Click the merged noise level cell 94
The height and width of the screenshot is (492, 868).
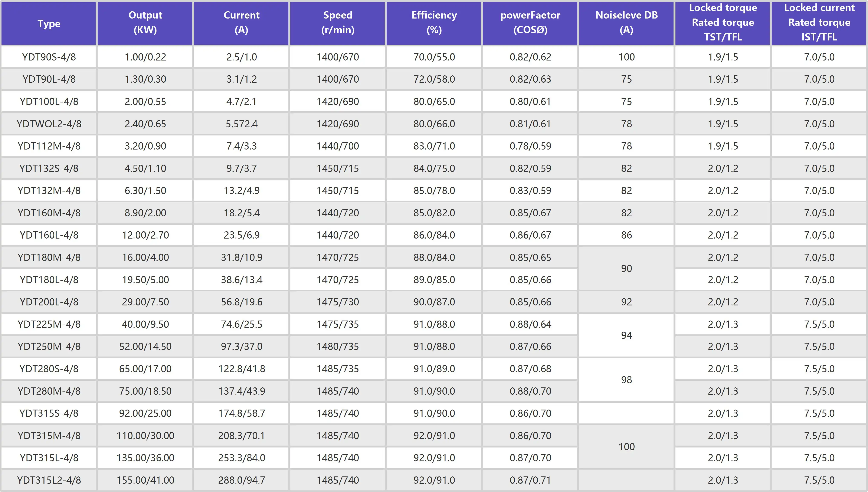626,335
